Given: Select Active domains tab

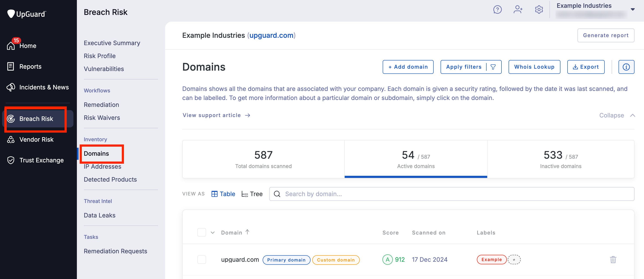Looking at the screenshot, I should pos(416,159).
